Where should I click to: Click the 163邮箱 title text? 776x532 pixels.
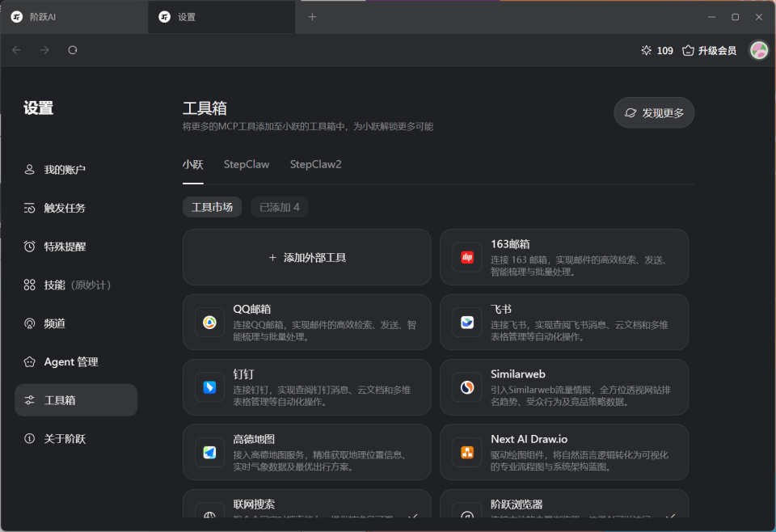click(510, 244)
